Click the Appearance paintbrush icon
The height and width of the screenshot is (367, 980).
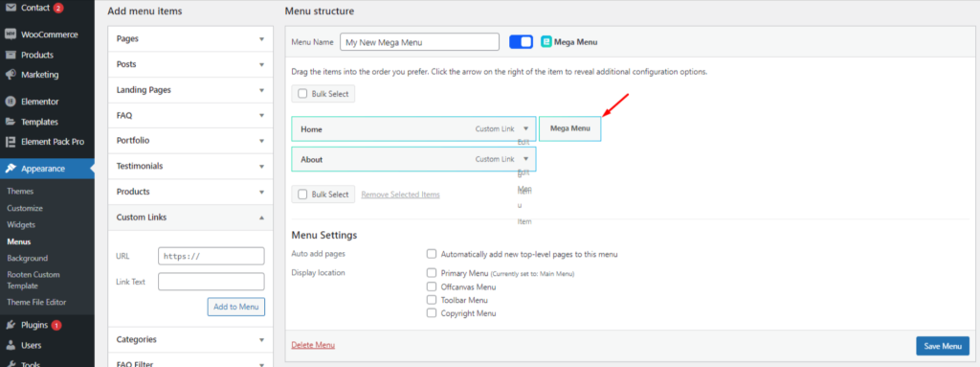point(10,169)
